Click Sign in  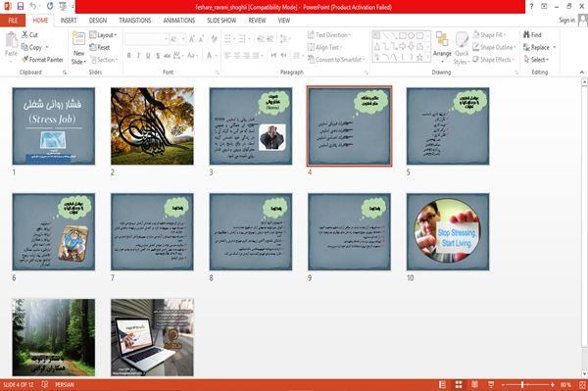pos(566,21)
